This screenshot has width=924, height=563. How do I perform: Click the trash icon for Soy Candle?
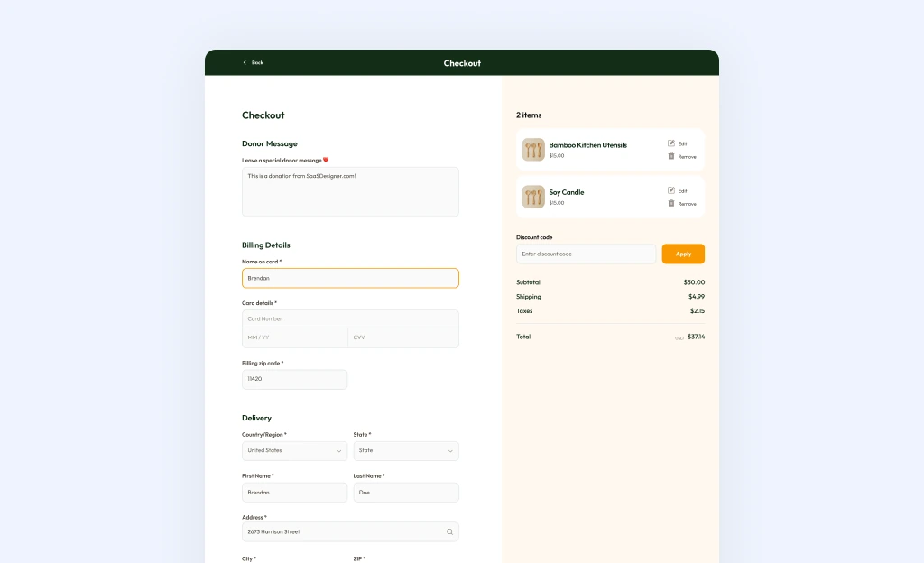(671, 203)
